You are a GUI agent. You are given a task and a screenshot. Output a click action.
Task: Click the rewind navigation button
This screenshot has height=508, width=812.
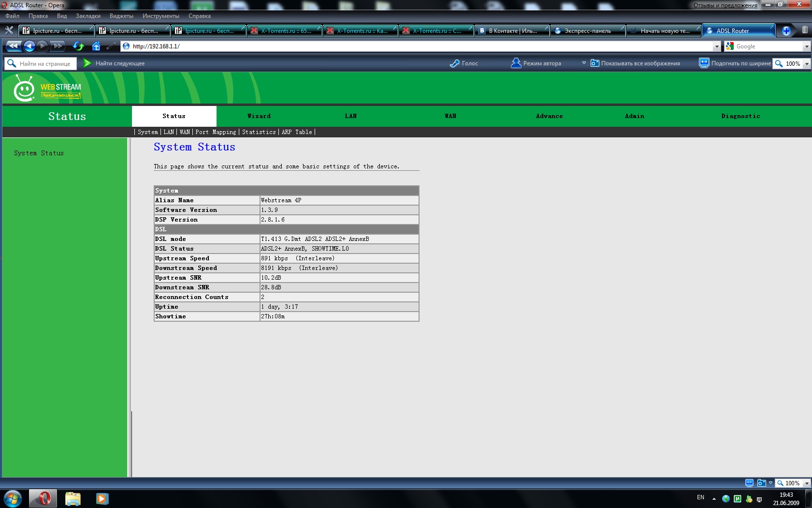tap(13, 46)
